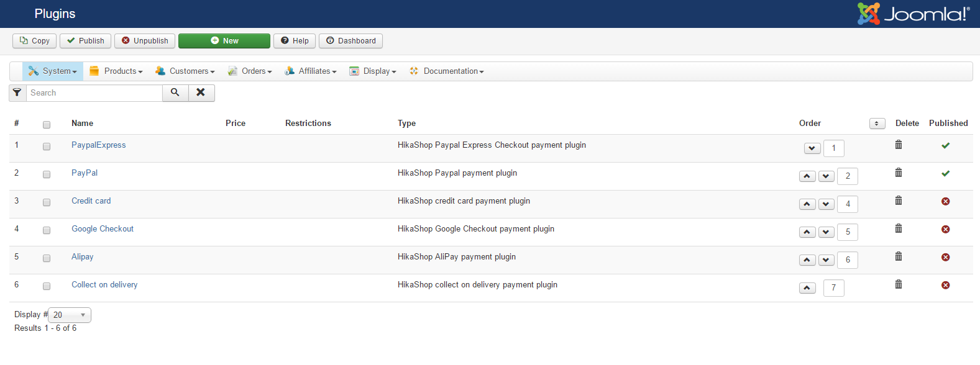Open the System menu
The image size is (980, 365).
pyautogui.click(x=53, y=71)
